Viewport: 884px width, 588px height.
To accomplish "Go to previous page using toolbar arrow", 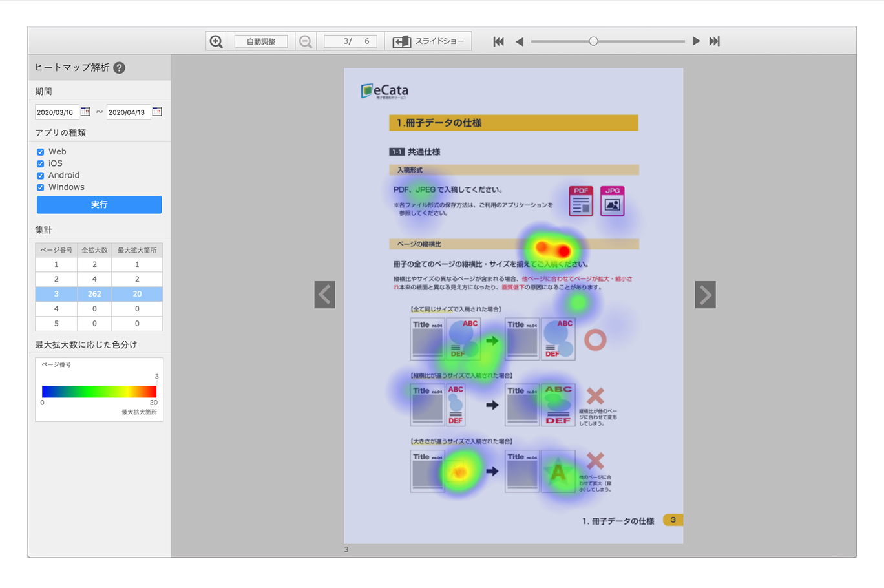I will 519,41.
